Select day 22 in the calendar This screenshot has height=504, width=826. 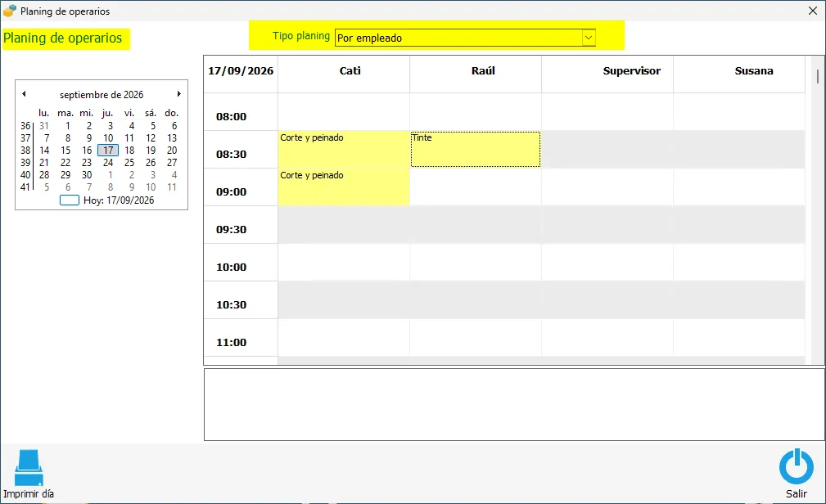click(65, 163)
